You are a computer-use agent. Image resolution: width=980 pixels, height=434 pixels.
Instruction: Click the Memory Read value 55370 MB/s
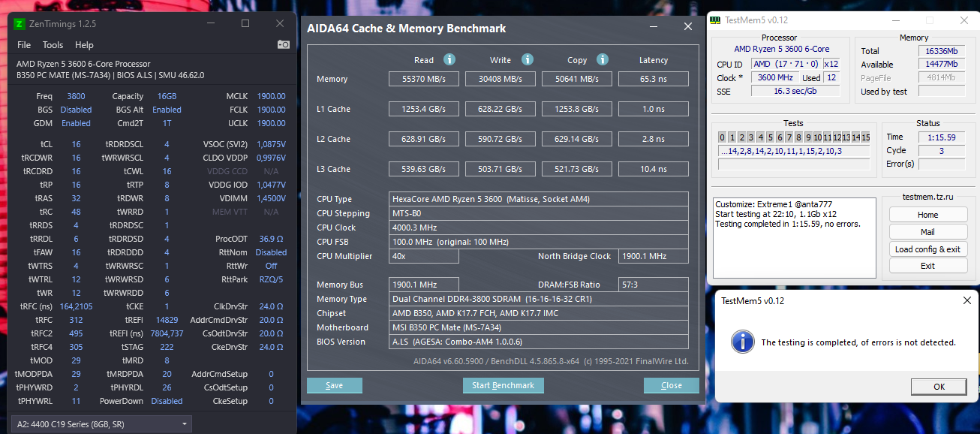coord(423,79)
